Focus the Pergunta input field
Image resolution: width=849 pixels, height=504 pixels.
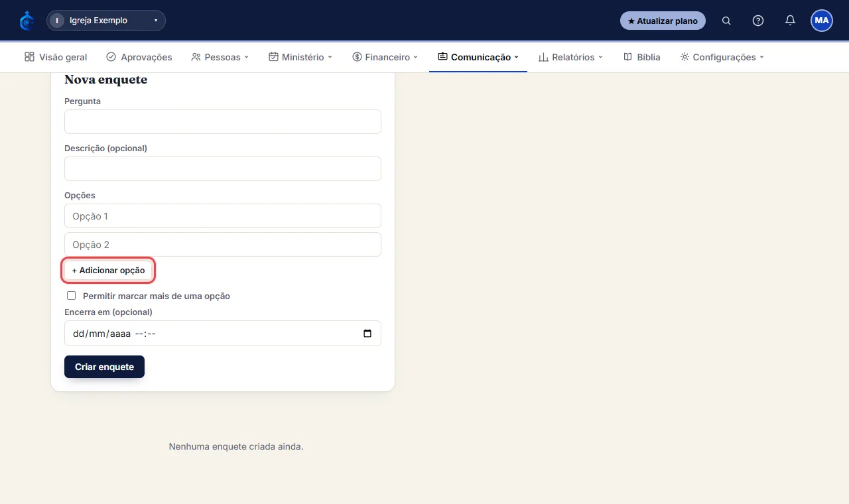click(x=223, y=122)
